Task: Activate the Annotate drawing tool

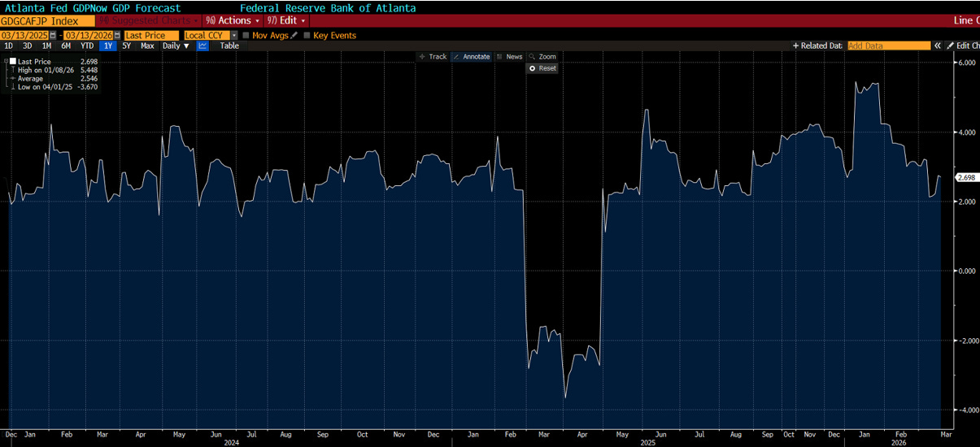Action: pos(471,57)
